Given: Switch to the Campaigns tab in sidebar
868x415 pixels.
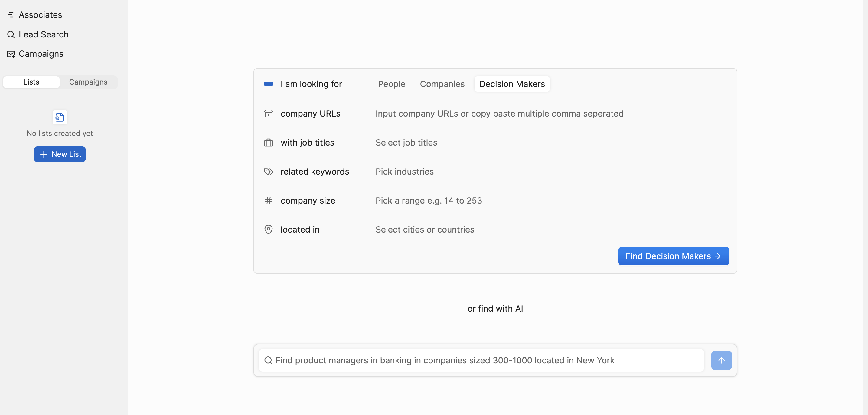Looking at the screenshot, I should click(x=88, y=82).
